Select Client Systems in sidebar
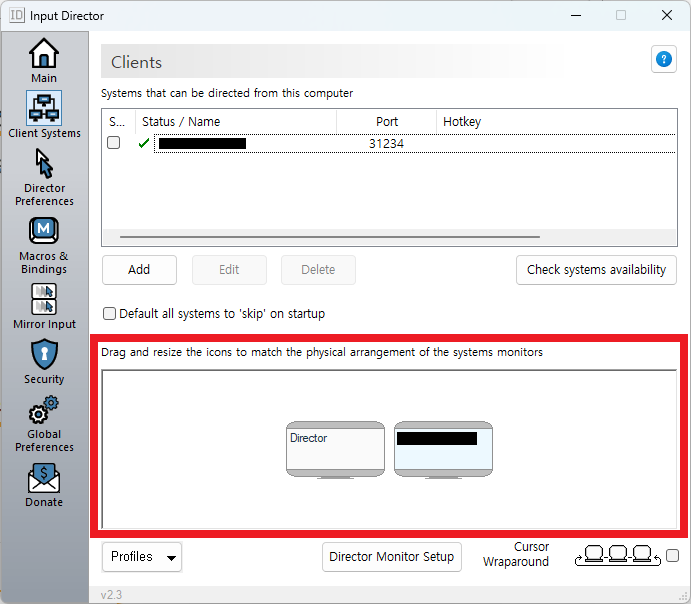This screenshot has width=691, height=604. pos(44,115)
